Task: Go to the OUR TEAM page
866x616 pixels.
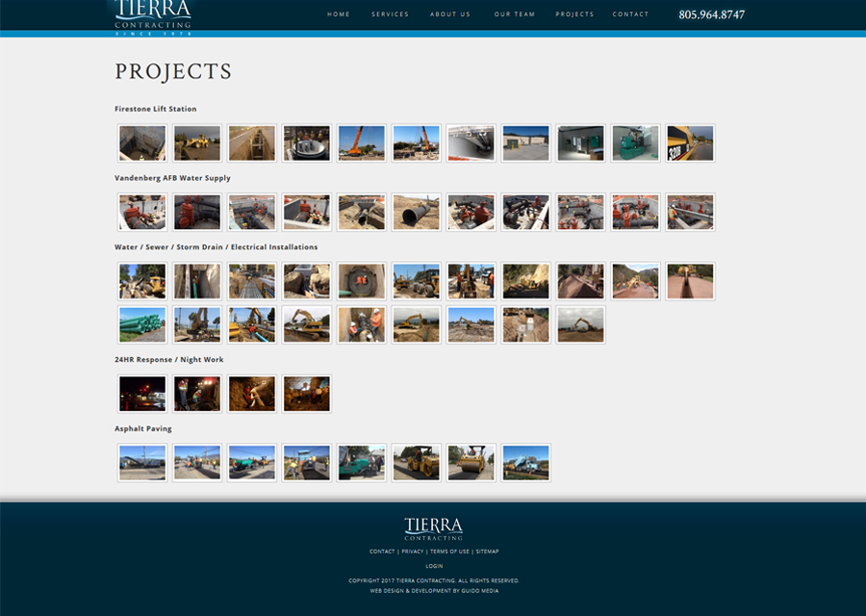Action: point(515,13)
